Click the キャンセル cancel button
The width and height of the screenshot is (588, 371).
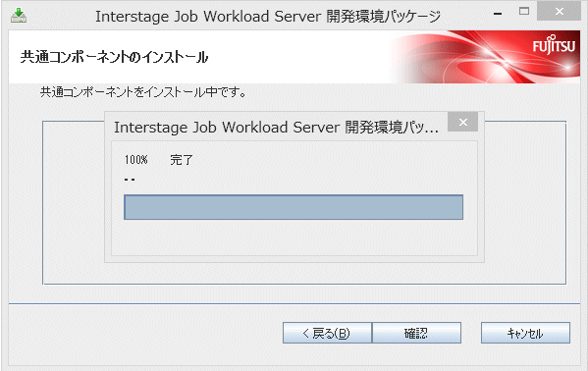pyautogui.click(x=525, y=333)
